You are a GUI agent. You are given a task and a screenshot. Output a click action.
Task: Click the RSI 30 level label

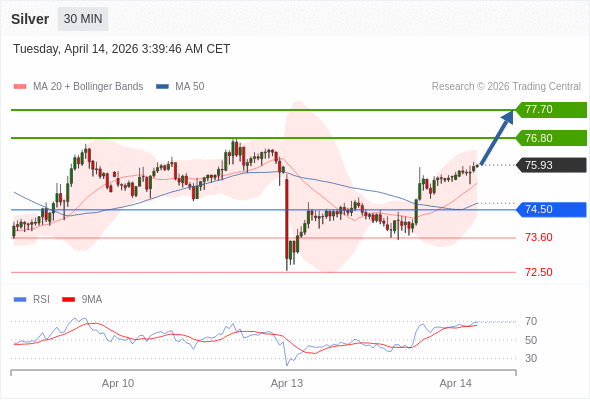point(531,358)
